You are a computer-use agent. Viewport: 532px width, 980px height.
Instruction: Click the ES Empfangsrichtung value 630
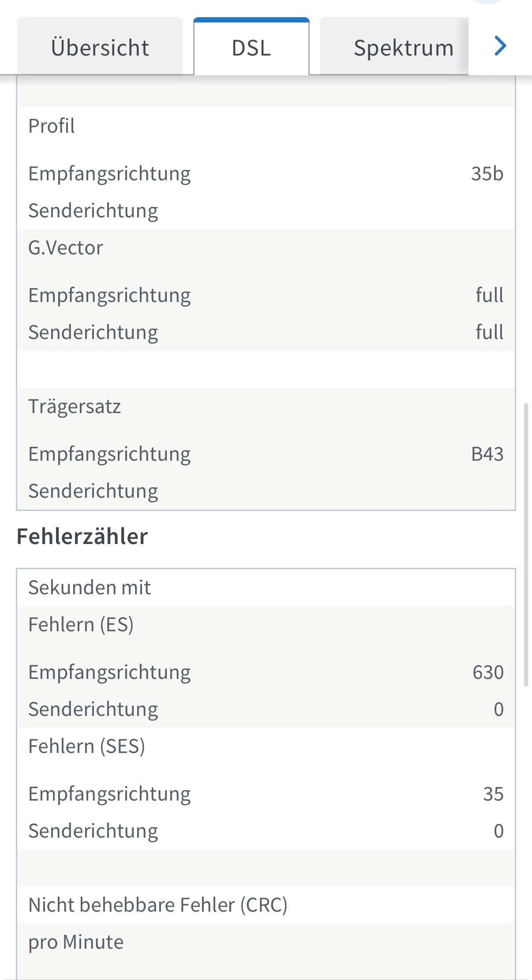(488, 673)
